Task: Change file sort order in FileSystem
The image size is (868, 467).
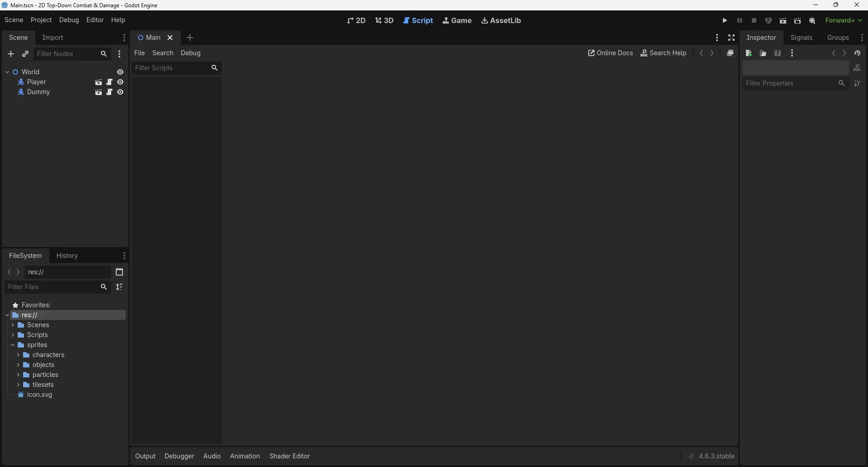Action: coord(119,287)
